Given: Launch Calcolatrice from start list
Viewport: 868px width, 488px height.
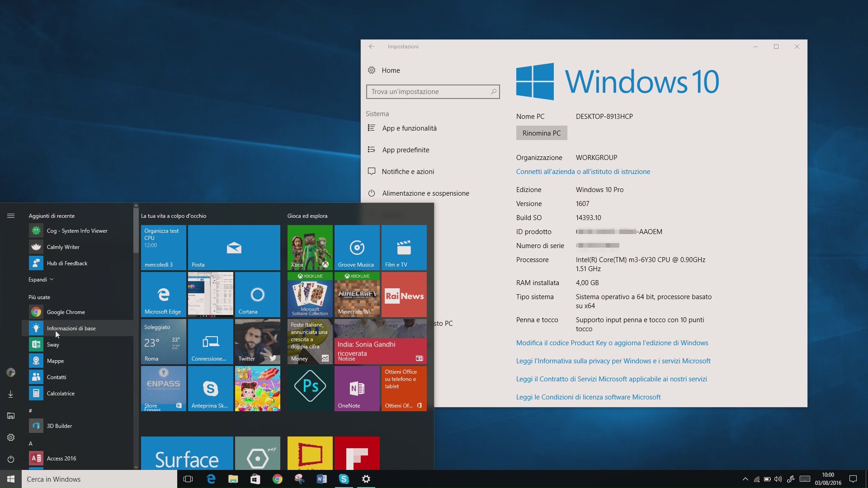Looking at the screenshot, I should (77, 394).
